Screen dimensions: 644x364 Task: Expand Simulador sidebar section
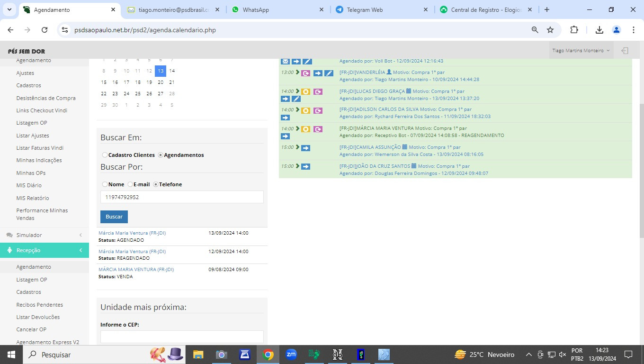[45, 235]
